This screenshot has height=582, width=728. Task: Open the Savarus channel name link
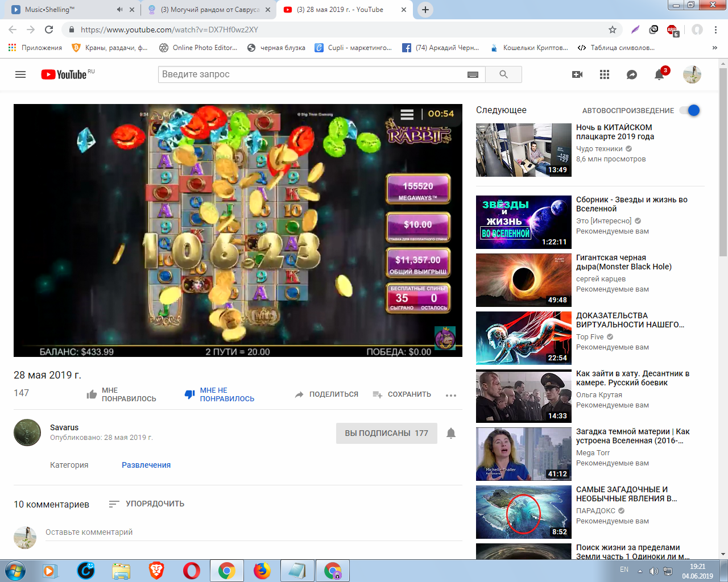[x=64, y=427]
